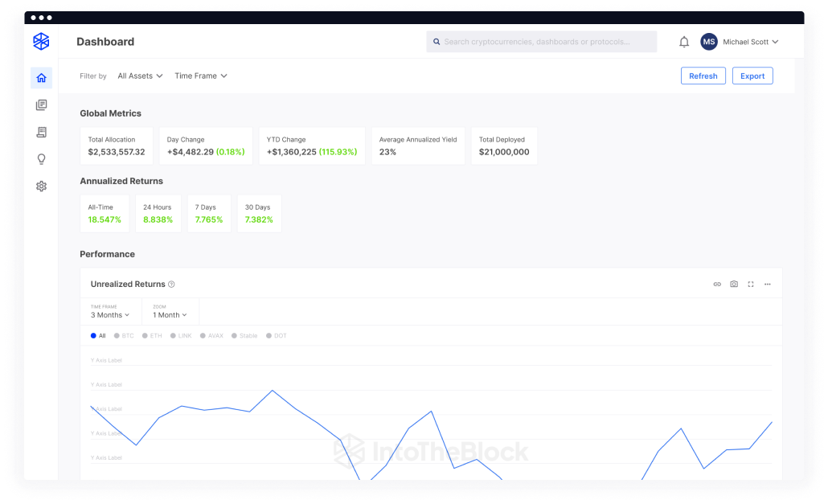
Task: Open the insights lightbulb sidebar icon
Action: pos(41,159)
